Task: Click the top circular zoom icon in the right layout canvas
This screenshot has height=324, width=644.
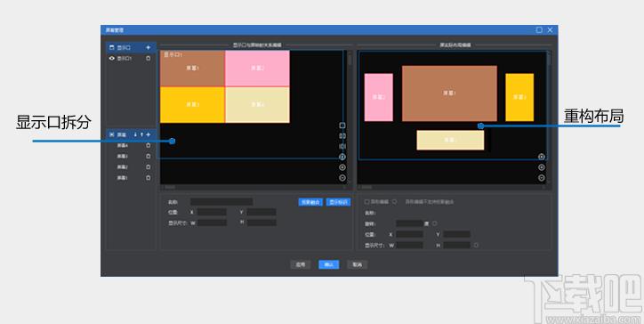Action: point(542,157)
